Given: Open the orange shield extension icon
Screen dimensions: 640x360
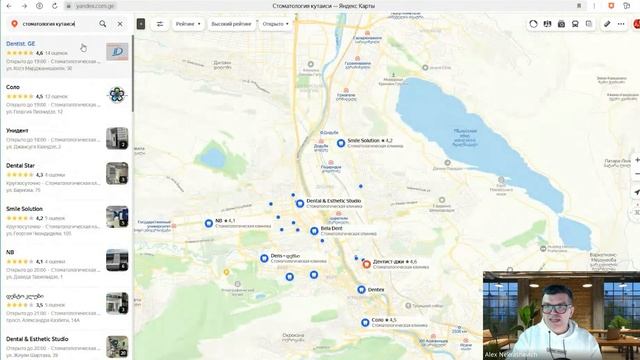Looking at the screenshot, I should pos(611,6).
